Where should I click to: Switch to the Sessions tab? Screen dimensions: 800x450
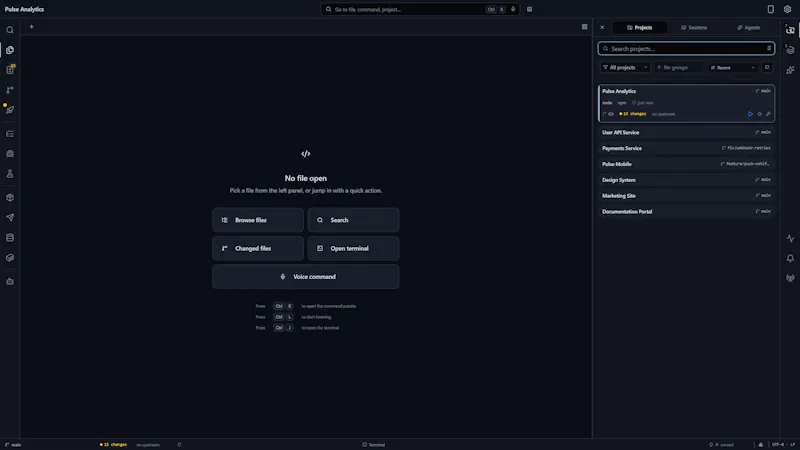tap(694, 28)
